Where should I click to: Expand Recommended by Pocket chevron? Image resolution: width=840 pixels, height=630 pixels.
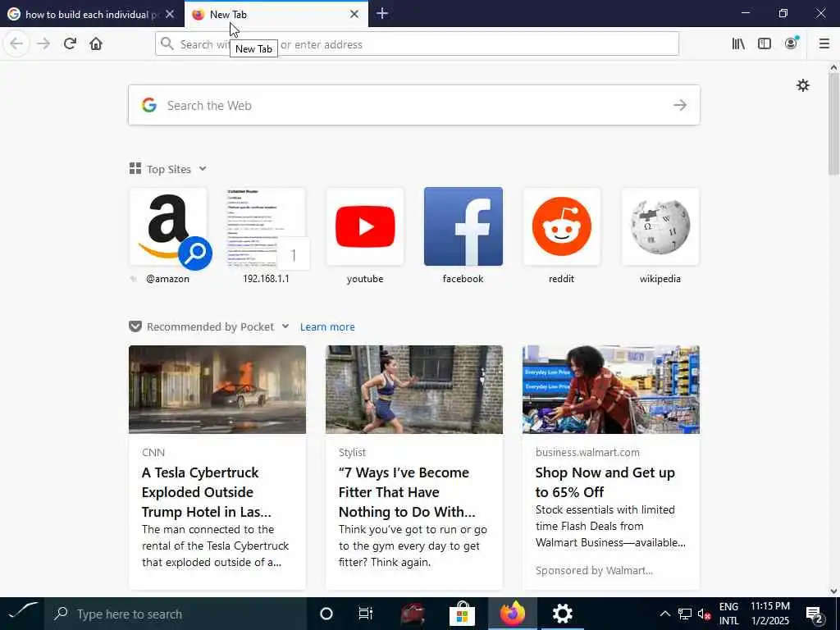(x=285, y=326)
